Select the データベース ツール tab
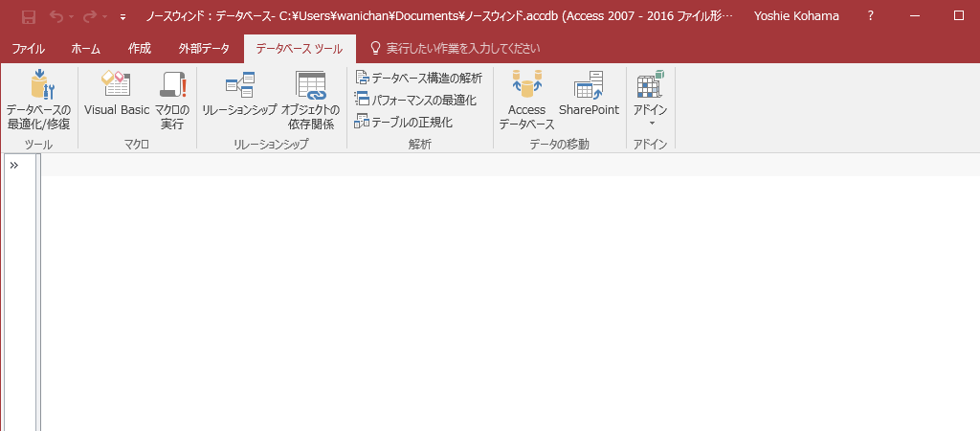 coord(300,48)
